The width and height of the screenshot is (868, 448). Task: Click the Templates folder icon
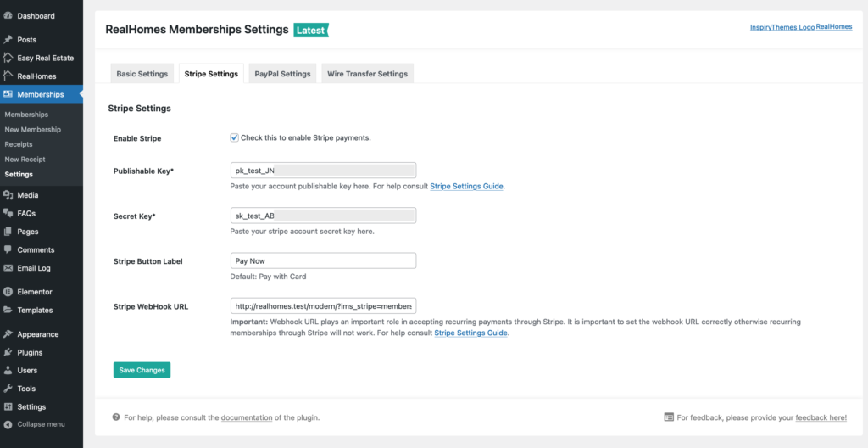coord(8,310)
